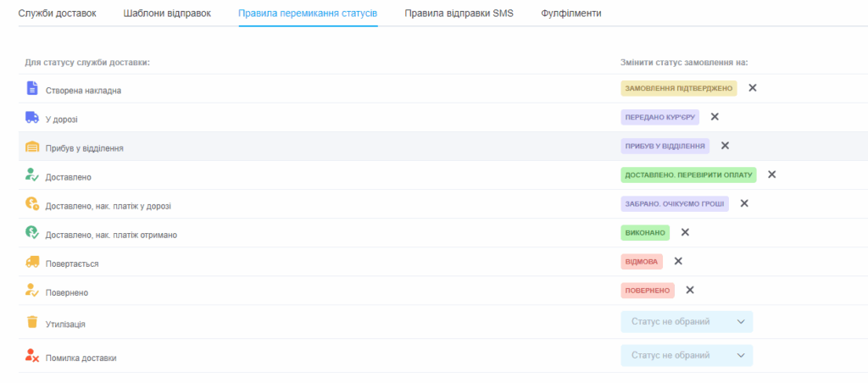Click the error icon beside Помилка доставки
This screenshot has height=383, width=868.
click(x=33, y=355)
